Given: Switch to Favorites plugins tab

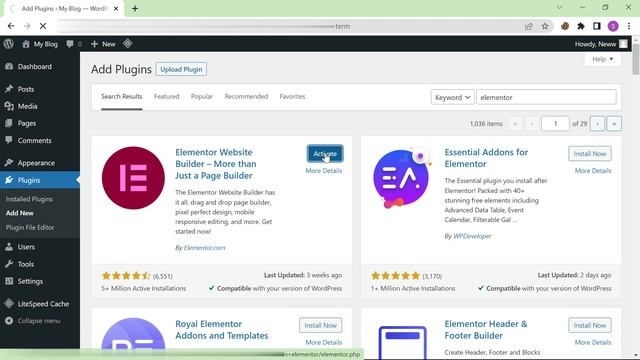Looking at the screenshot, I should 292,97.
